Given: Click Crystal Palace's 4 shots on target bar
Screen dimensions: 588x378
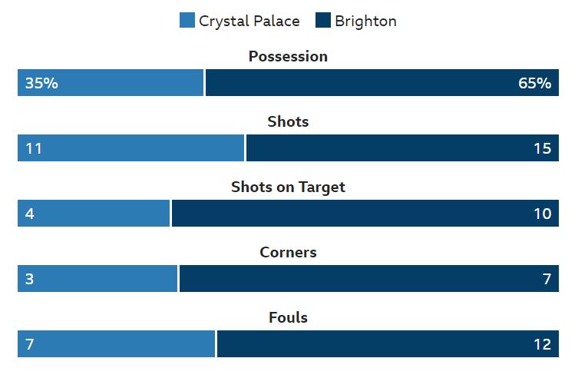Looking at the screenshot, I should (94, 214).
